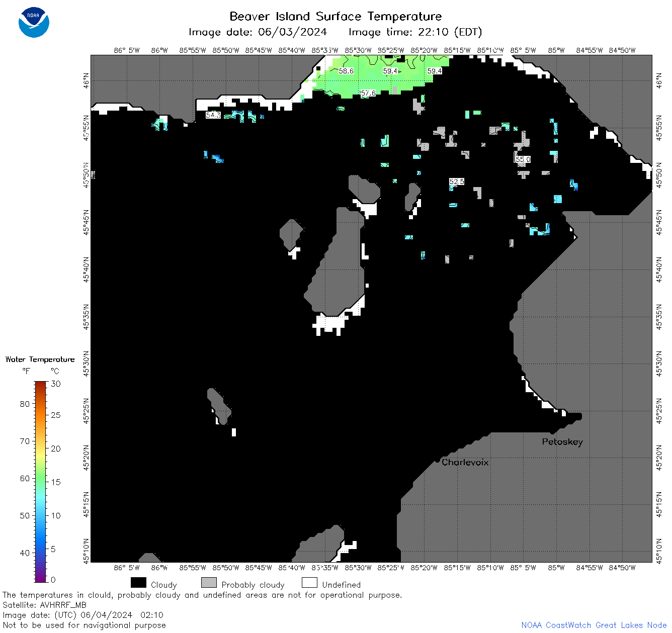Click the 58.6 temperature label

pyautogui.click(x=346, y=71)
